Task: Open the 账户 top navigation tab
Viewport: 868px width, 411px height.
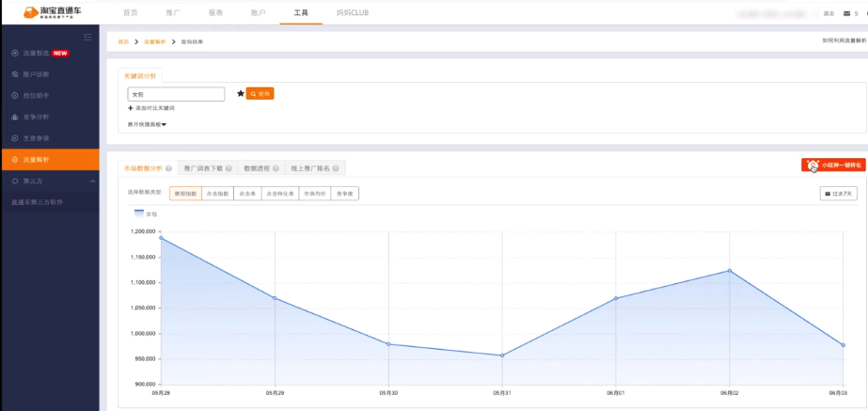Action: tap(258, 13)
